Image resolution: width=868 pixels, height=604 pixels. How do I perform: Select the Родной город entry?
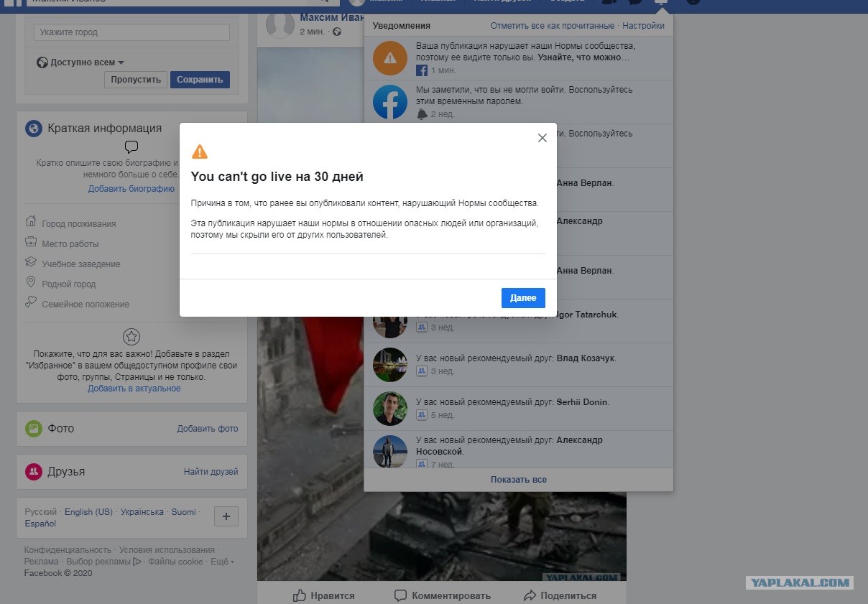click(69, 284)
